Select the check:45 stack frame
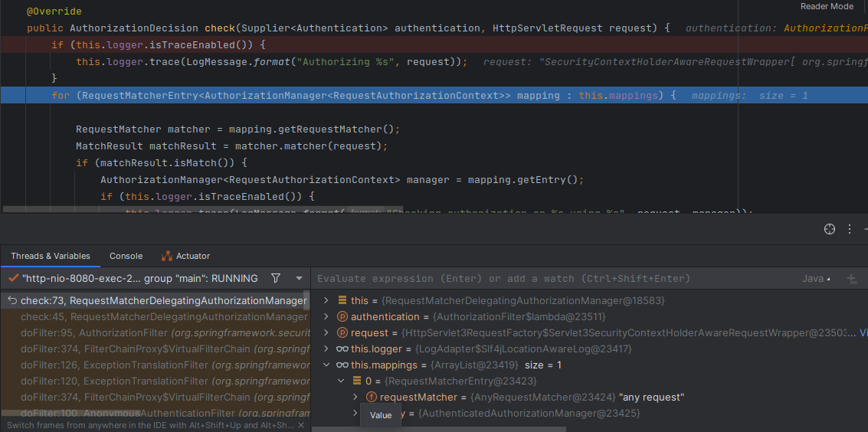Screen dimensions: 868x432 click(153, 316)
